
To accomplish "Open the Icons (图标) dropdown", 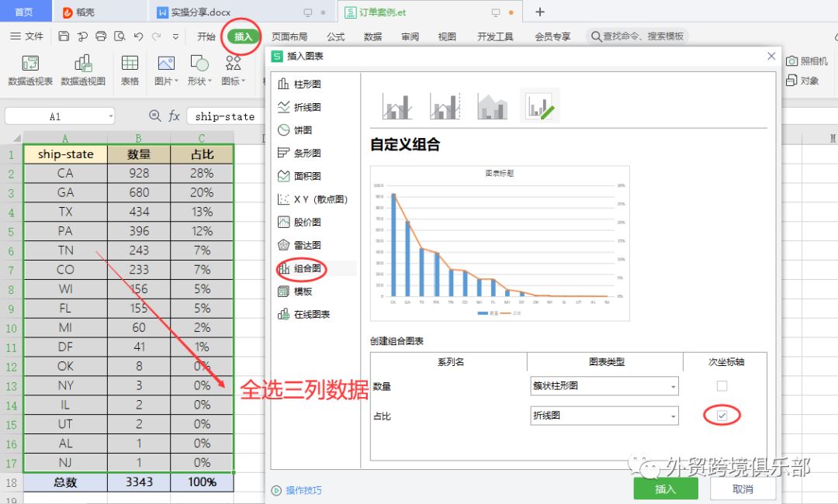I will coord(233,70).
